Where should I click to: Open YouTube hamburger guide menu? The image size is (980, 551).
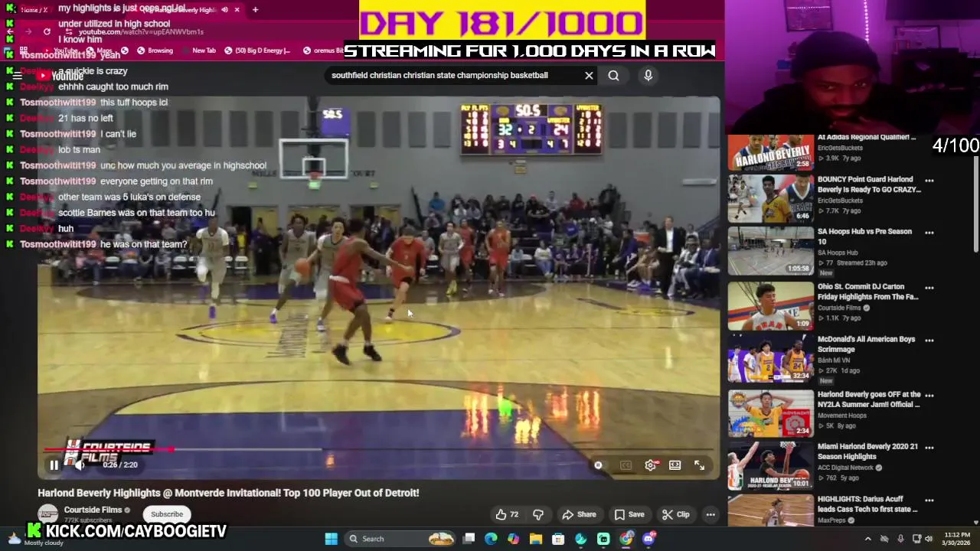[17, 75]
